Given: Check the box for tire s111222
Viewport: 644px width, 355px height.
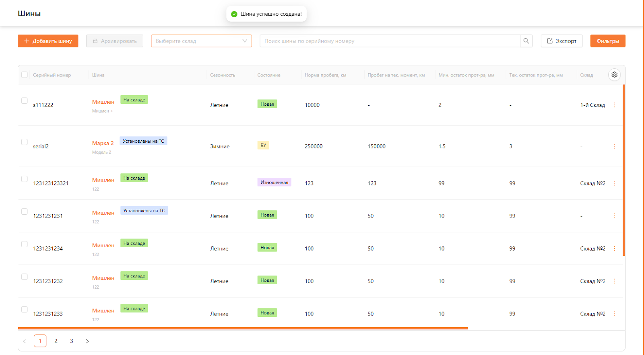Looking at the screenshot, I should point(25,101).
